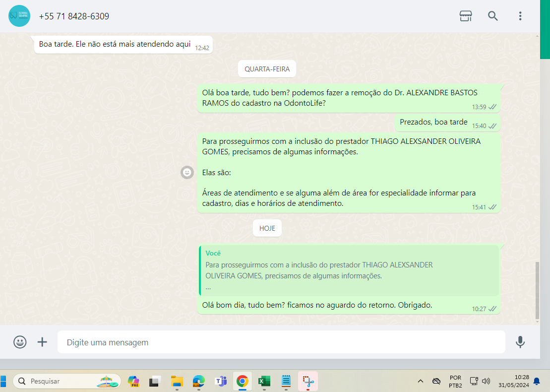Click the 13:59 message read ticks
550x392 pixels.
coord(492,107)
